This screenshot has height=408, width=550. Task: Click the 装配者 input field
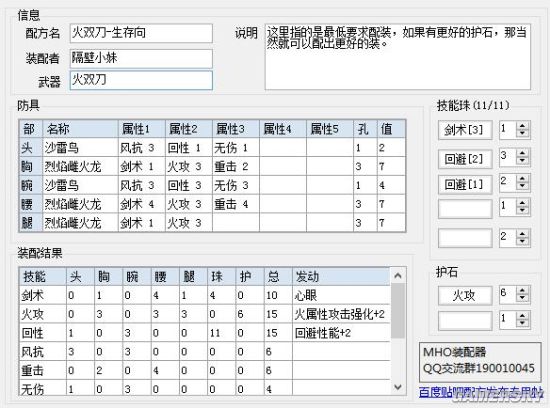(141, 58)
